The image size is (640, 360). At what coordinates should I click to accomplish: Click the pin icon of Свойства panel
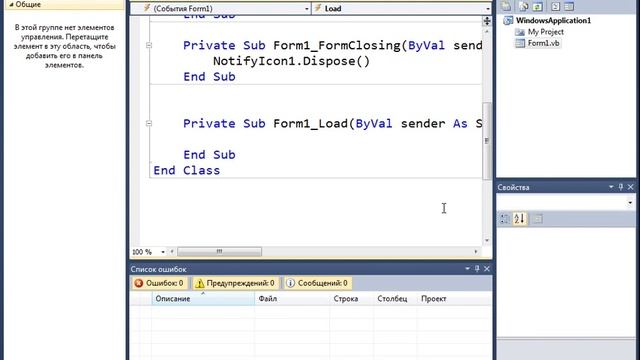621,187
